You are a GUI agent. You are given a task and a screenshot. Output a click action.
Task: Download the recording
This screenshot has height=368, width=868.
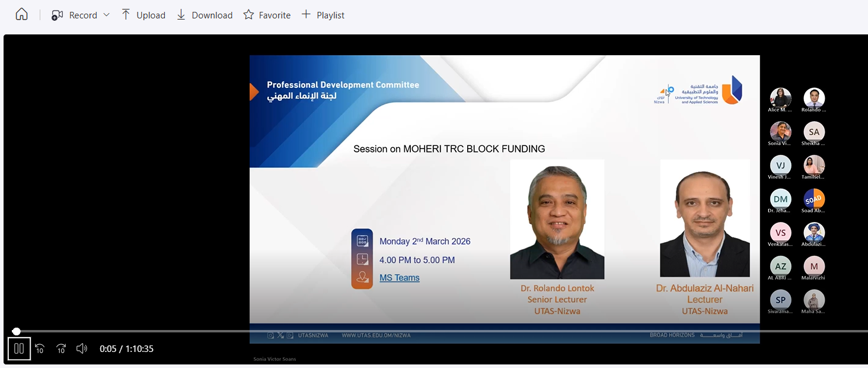205,15
